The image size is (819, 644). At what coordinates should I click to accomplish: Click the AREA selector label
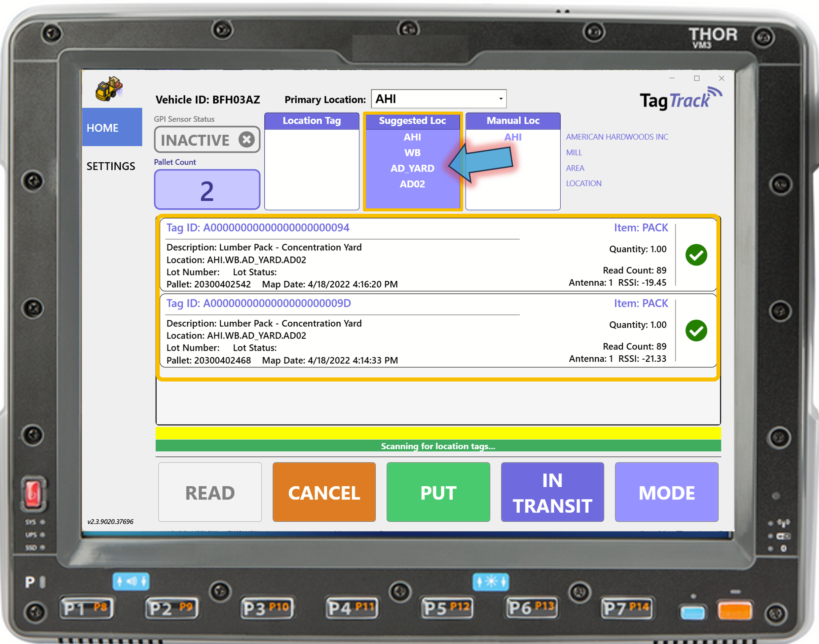(575, 168)
